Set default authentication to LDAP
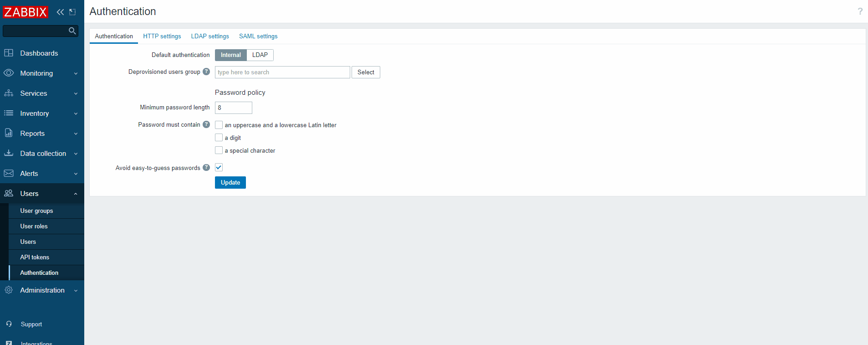 coord(260,55)
